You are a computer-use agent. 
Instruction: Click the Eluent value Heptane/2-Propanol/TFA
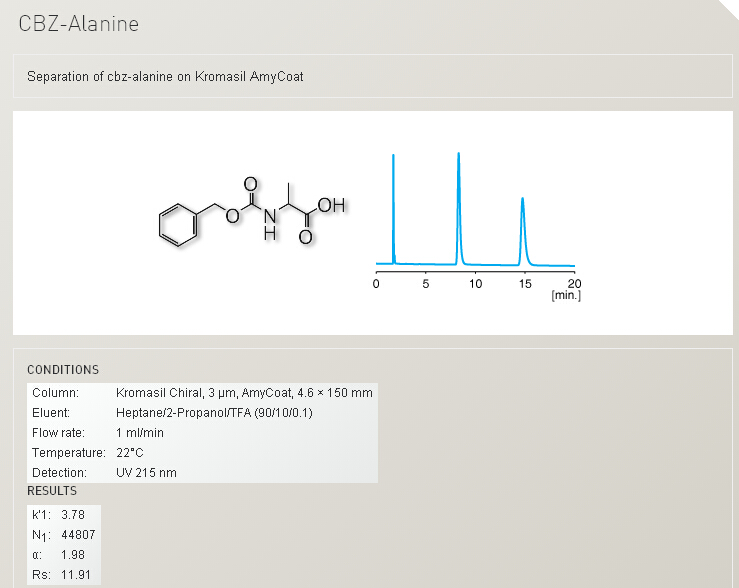214,413
